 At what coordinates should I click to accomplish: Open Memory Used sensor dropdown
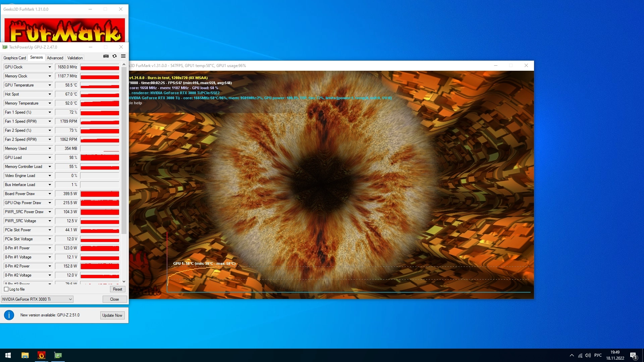click(x=50, y=148)
